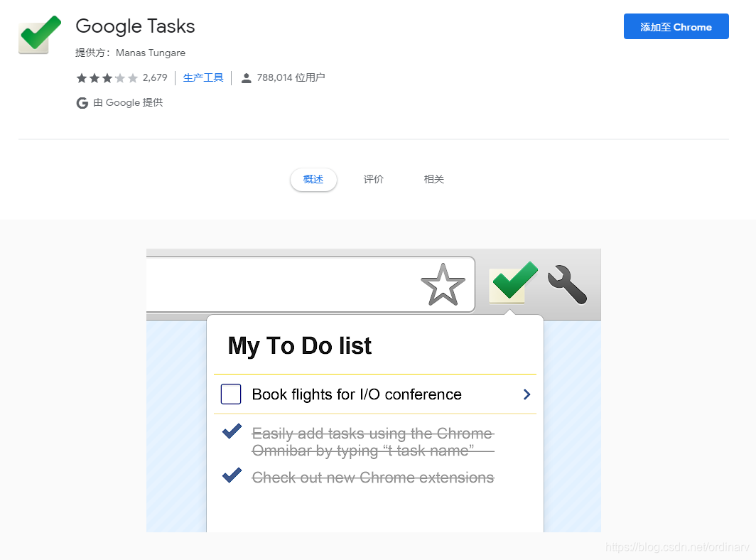Open the 相关 related tab
756x560 pixels.
coord(433,179)
